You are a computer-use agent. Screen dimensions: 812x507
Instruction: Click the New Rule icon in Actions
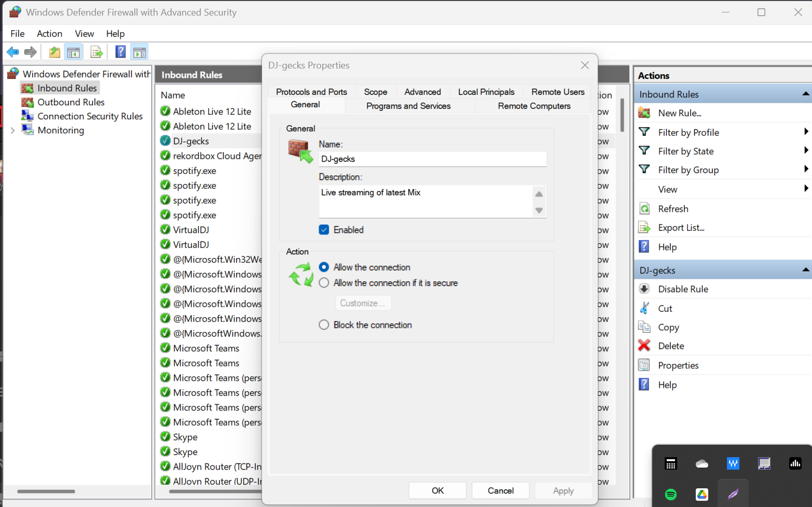pos(644,113)
